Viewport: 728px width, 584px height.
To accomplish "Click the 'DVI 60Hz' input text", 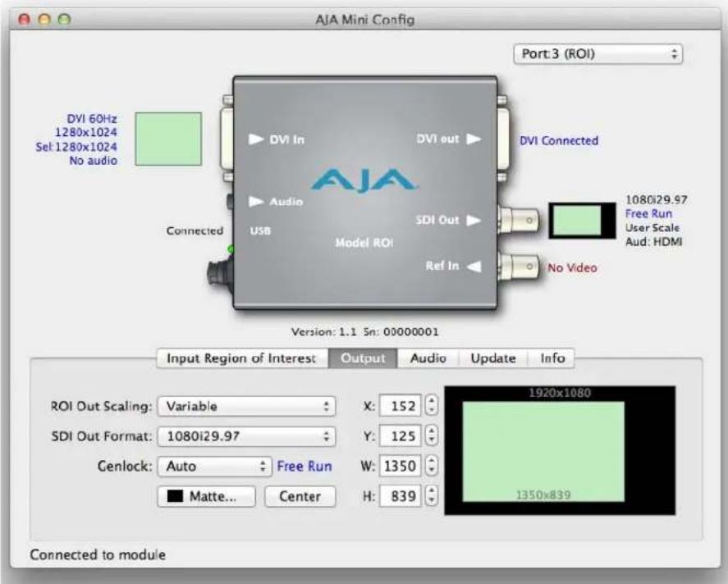I will point(92,119).
